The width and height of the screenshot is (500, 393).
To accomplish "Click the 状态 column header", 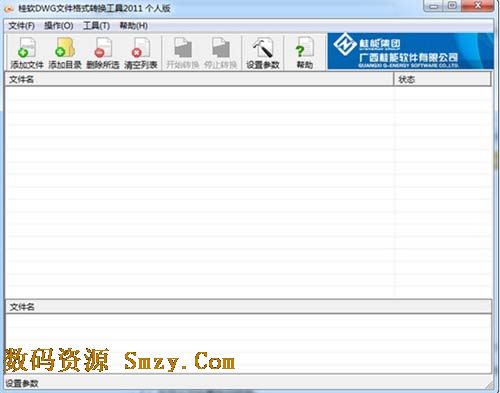I will (442, 79).
